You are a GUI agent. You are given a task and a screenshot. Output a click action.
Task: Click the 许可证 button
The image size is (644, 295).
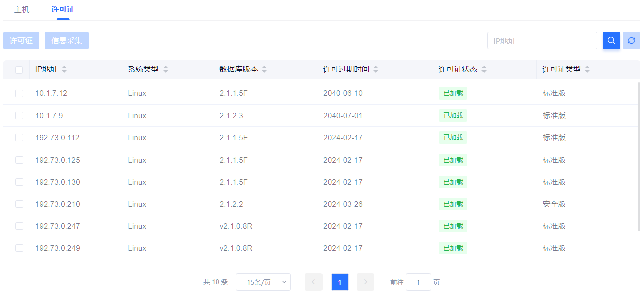21,41
